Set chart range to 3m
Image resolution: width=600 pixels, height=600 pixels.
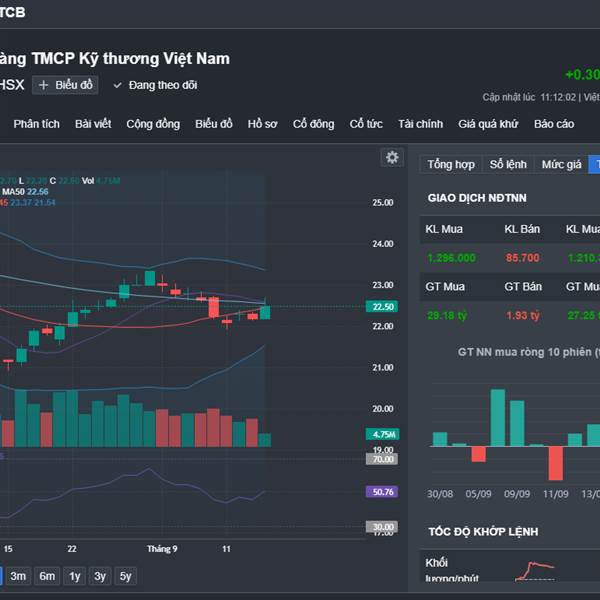click(x=18, y=576)
